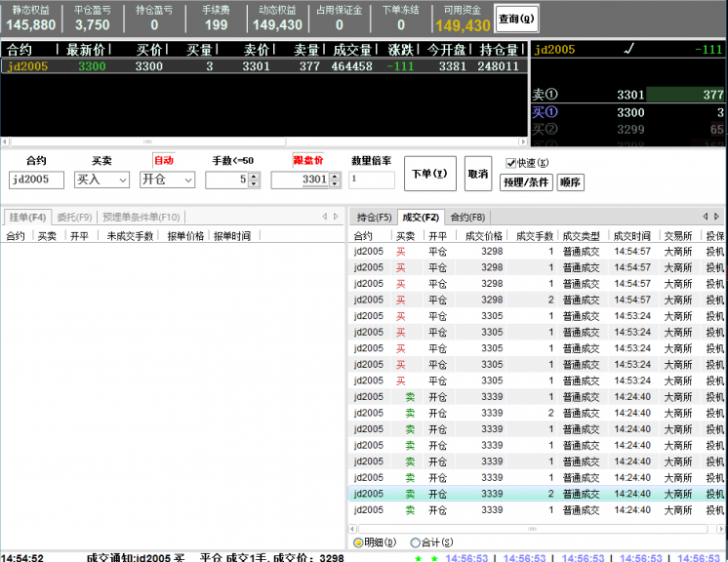Viewport: 728px width, 562px height.
Task: Click the 合约 input field with jd2005
Action: tap(36, 180)
